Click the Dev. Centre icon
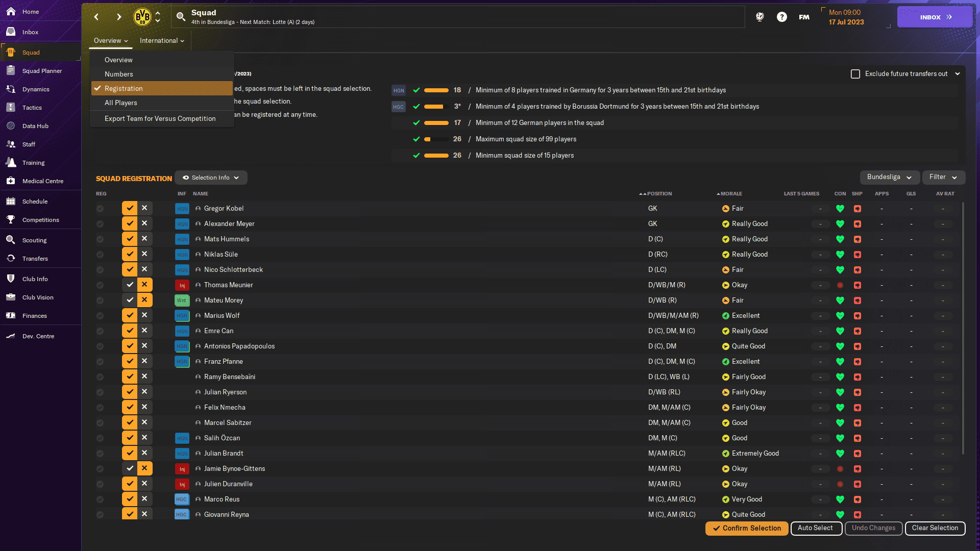Image resolution: width=980 pixels, height=551 pixels. [x=11, y=336]
